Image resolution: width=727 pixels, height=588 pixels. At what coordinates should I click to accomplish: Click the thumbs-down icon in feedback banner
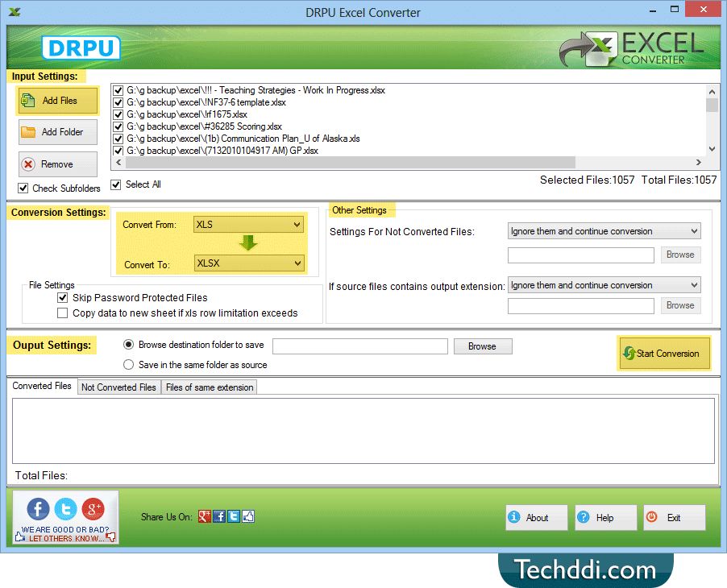pyautogui.click(x=110, y=537)
